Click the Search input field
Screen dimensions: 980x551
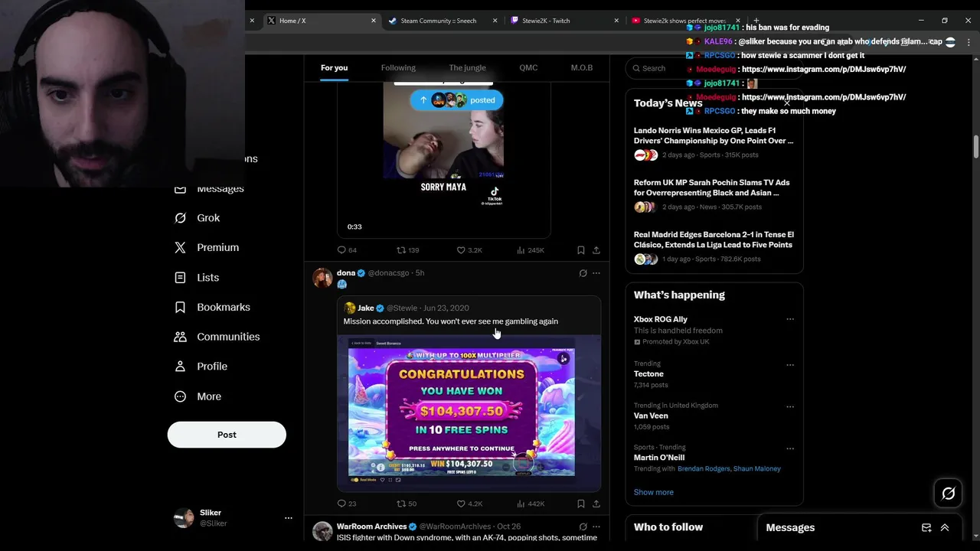714,68
